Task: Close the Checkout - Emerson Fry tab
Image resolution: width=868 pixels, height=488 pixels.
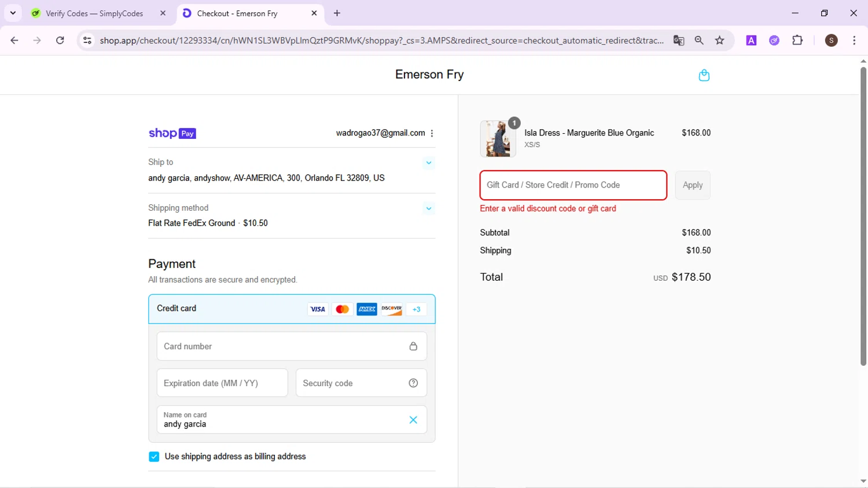Action: coord(314,13)
